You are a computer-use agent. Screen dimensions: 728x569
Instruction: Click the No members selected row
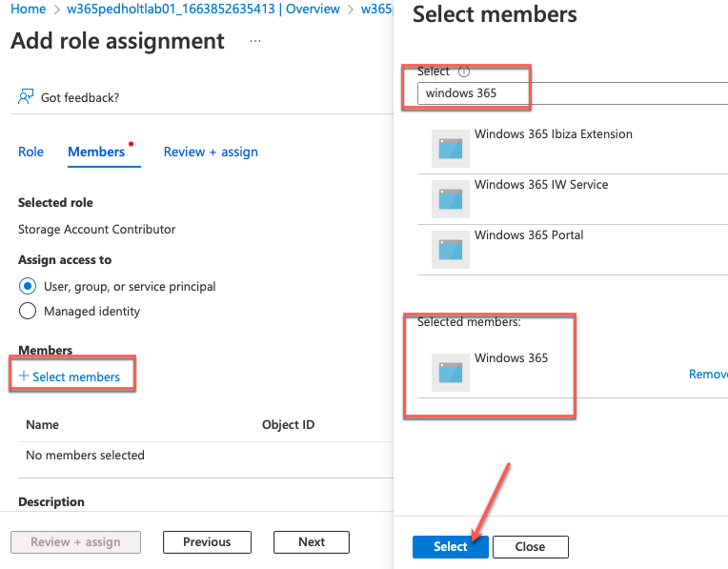[206, 456]
